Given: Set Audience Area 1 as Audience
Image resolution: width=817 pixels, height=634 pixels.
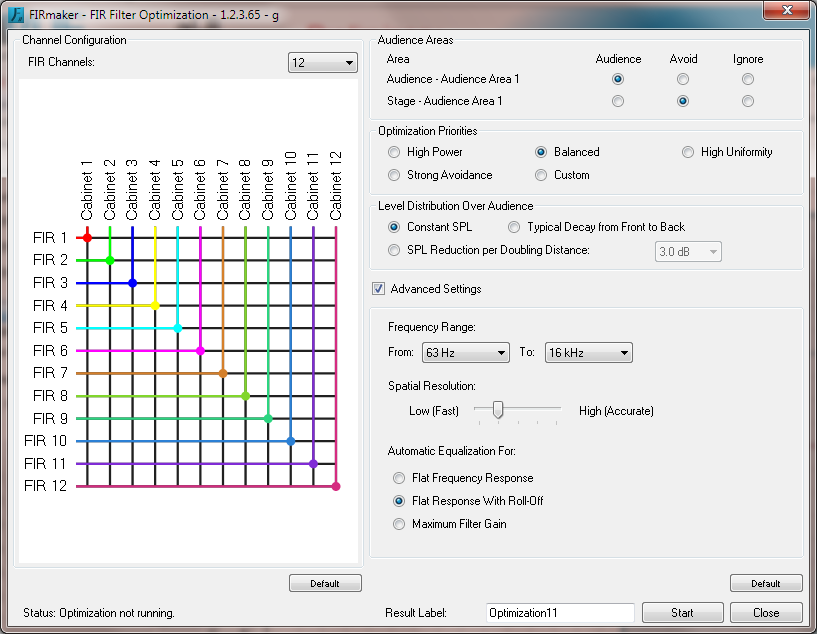Looking at the screenshot, I should tap(618, 79).
